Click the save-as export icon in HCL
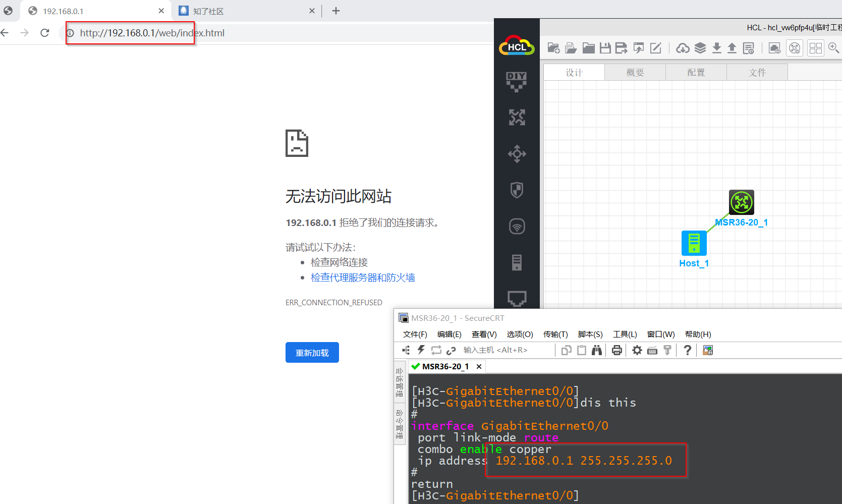 click(622, 48)
